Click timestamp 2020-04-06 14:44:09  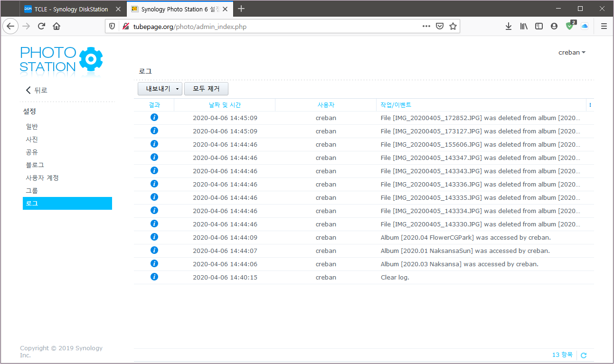click(225, 237)
